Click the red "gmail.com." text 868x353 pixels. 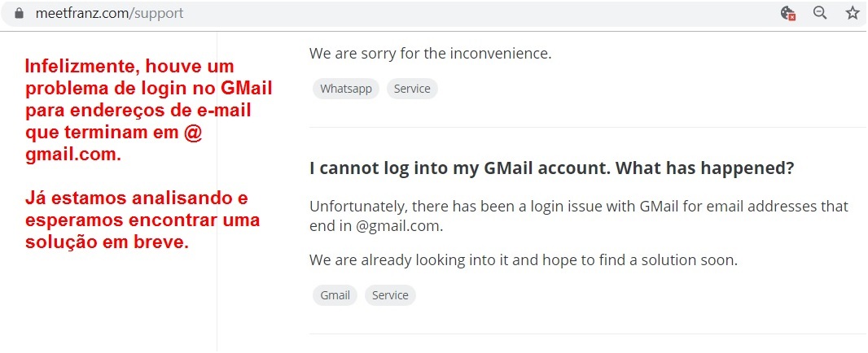pos(73,155)
